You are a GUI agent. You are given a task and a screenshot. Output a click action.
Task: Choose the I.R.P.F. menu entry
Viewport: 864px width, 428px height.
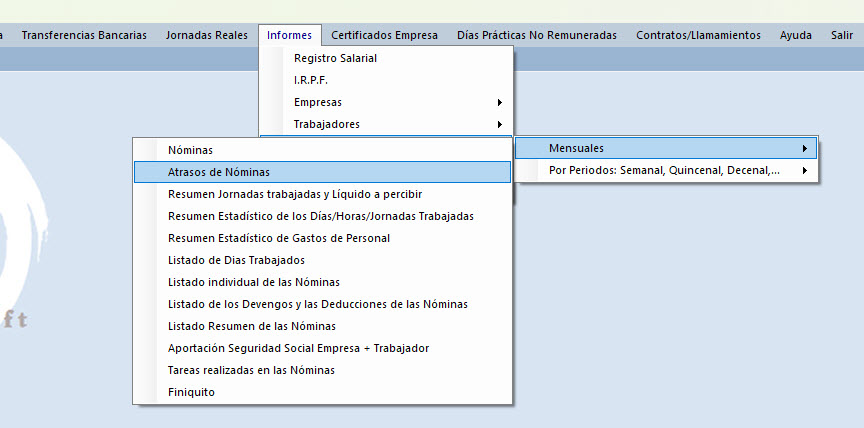point(311,80)
